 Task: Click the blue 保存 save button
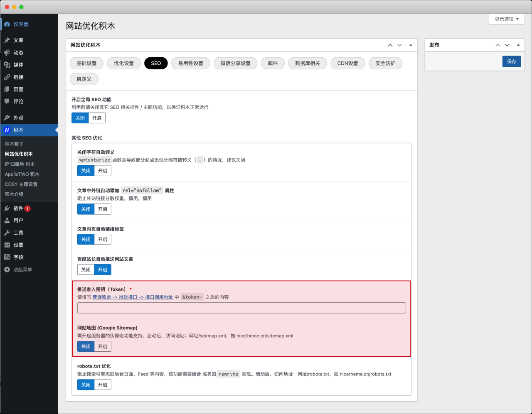[x=511, y=61]
